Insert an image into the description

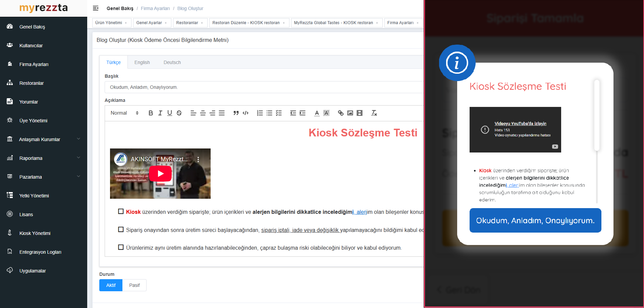[350, 113]
